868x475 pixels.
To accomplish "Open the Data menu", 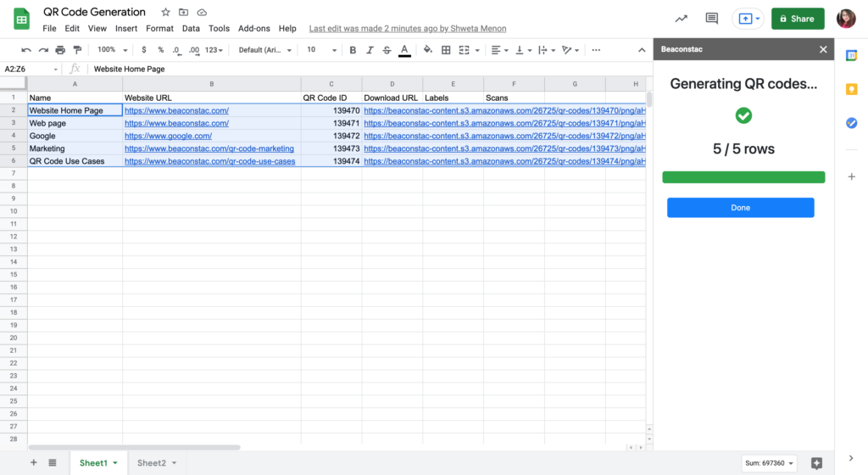I will tap(191, 28).
